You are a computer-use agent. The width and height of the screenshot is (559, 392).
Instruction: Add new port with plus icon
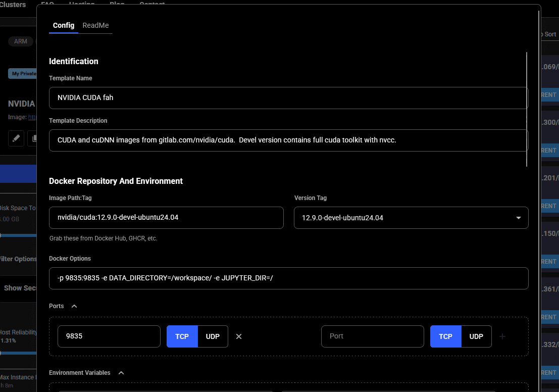(502, 336)
